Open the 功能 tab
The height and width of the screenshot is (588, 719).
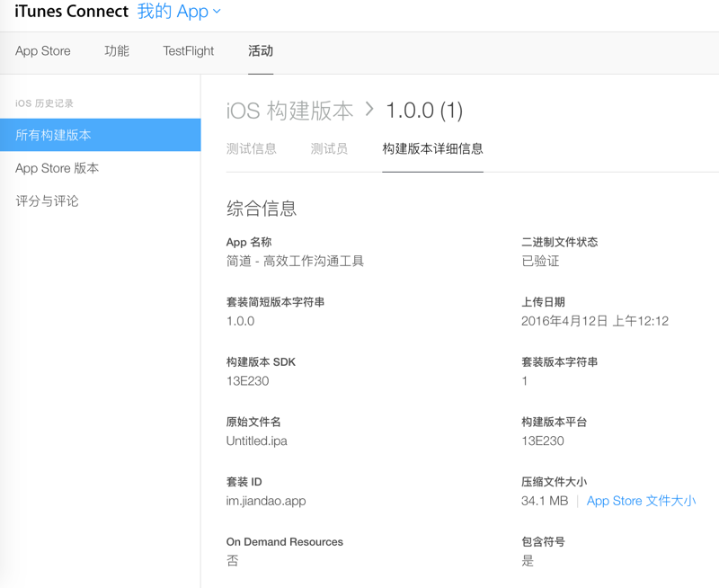(117, 51)
